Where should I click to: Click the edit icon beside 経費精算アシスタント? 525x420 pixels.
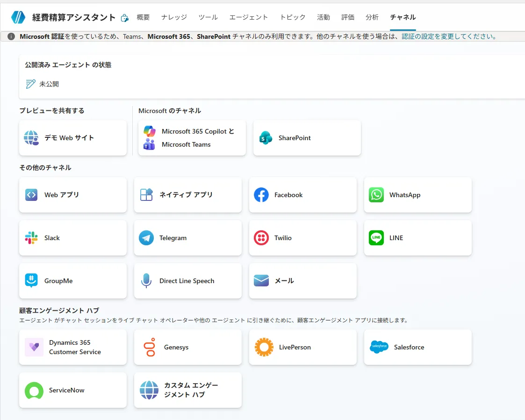(x=124, y=18)
